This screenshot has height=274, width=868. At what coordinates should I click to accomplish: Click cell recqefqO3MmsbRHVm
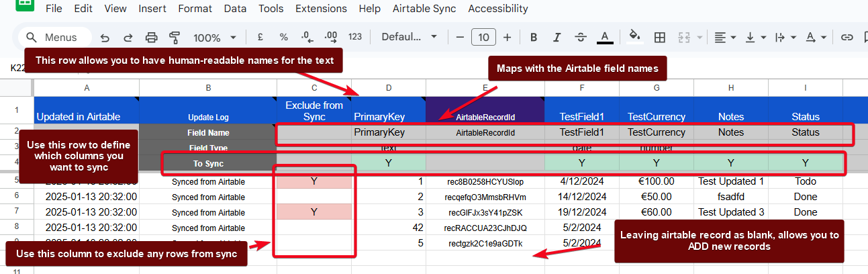click(x=485, y=197)
